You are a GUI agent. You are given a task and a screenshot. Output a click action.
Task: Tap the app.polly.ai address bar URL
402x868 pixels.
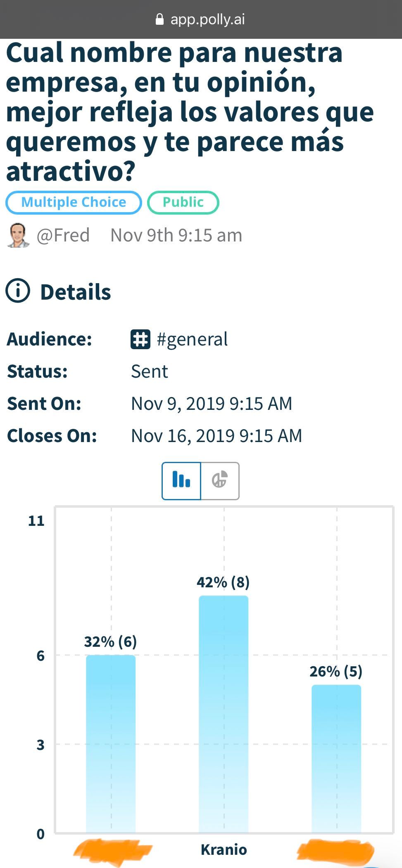[x=207, y=19]
